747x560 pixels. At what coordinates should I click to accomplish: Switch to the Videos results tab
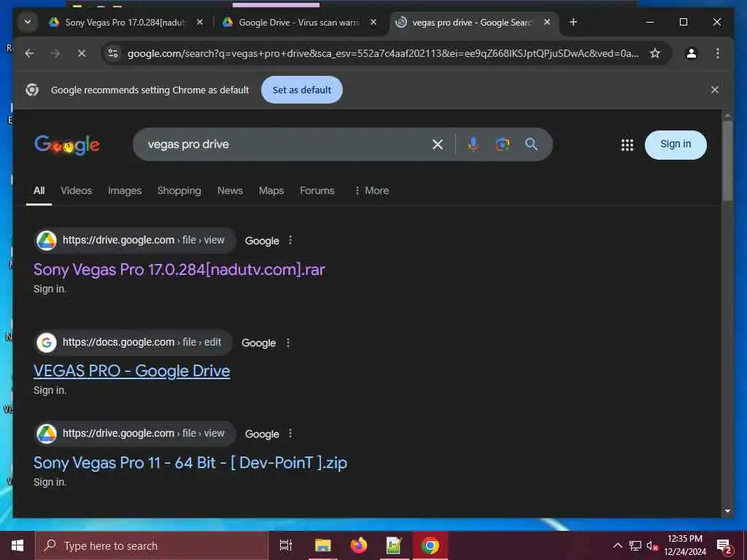pos(76,190)
